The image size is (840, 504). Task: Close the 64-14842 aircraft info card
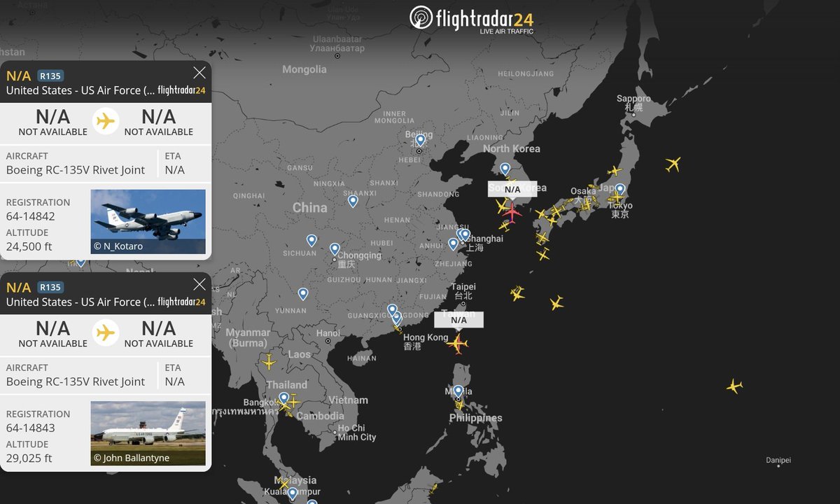[x=199, y=72]
